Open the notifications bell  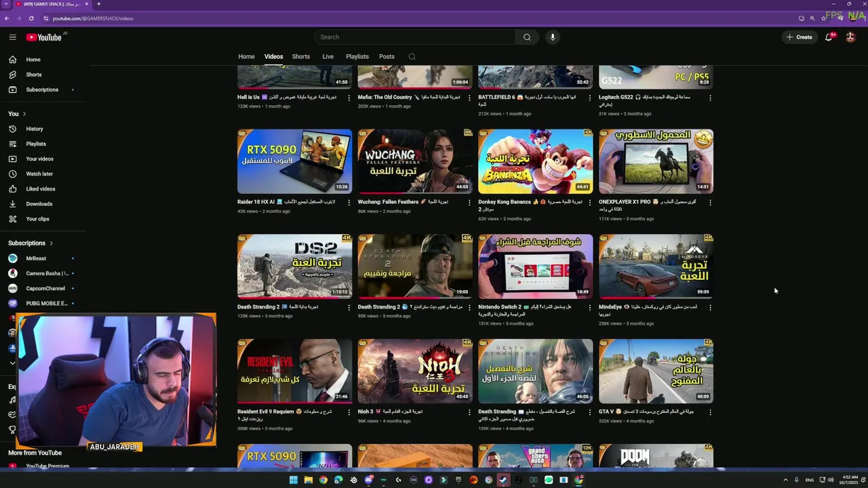[829, 37]
